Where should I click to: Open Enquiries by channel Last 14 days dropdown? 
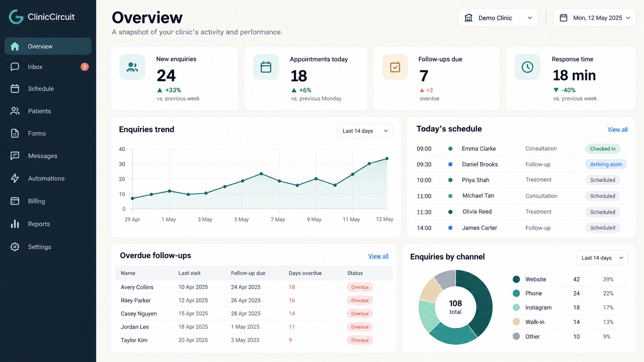[602, 258]
